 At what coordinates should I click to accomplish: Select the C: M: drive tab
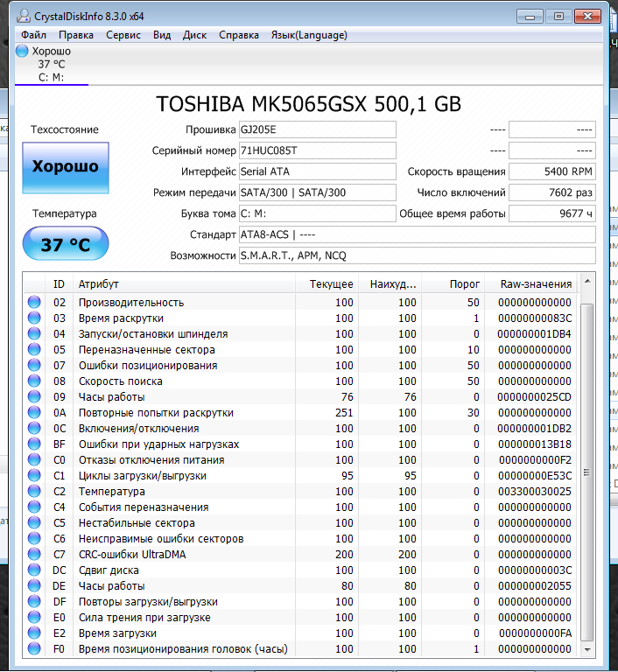click(52, 64)
